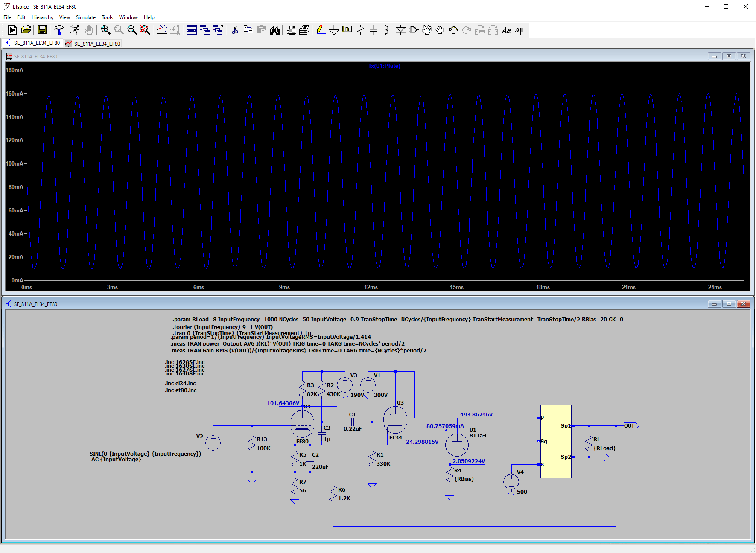Click the Mirror component icon
756x553 pixels.
(x=493, y=30)
